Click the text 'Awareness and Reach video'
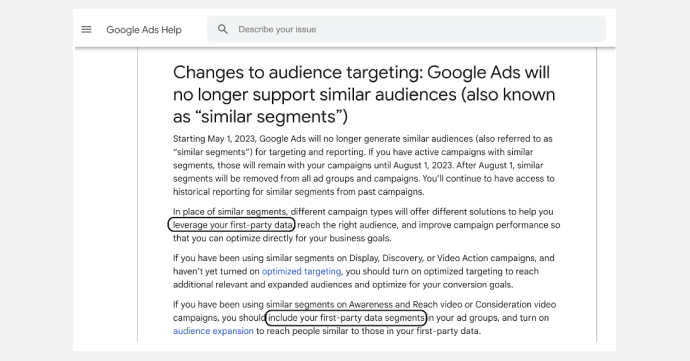The height and width of the screenshot is (361, 690). (x=404, y=305)
